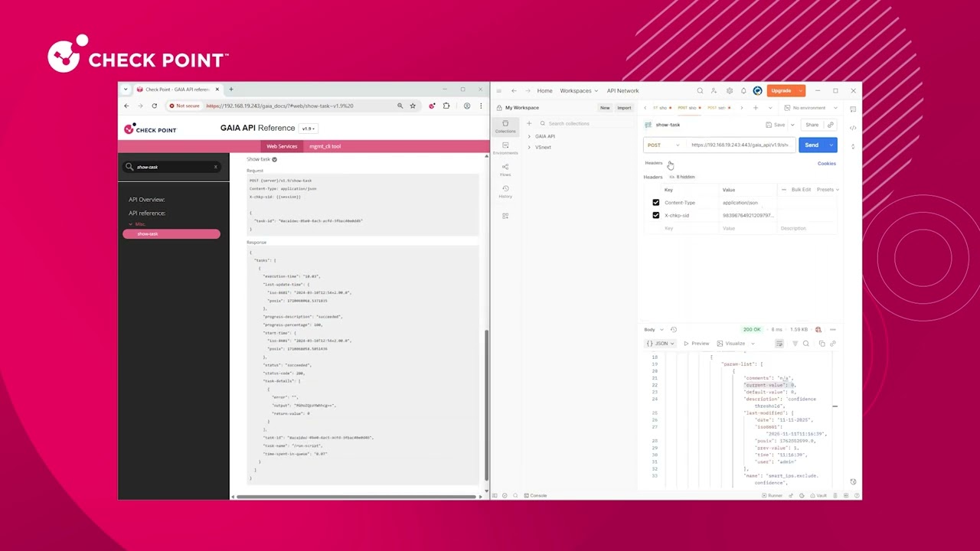Image resolution: width=980 pixels, height=551 pixels.
Task: Open History in Postman sidebar
Action: (x=505, y=191)
